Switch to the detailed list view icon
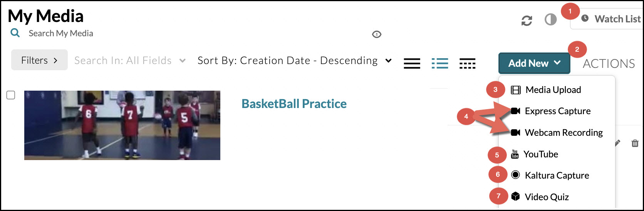 [x=440, y=63]
